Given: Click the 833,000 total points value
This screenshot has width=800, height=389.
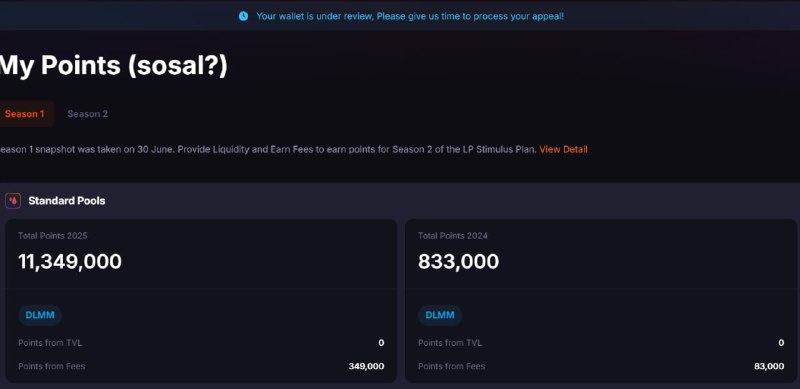Looking at the screenshot, I should [458, 261].
